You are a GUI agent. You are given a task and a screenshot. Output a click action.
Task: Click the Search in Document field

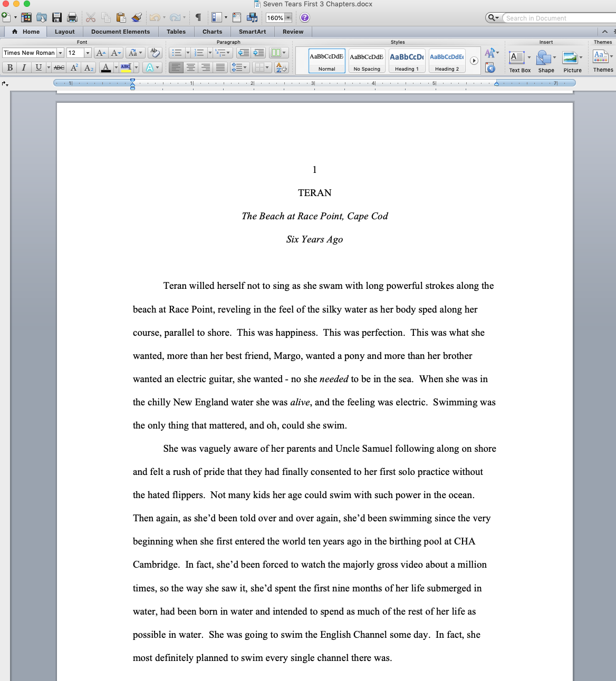click(556, 18)
